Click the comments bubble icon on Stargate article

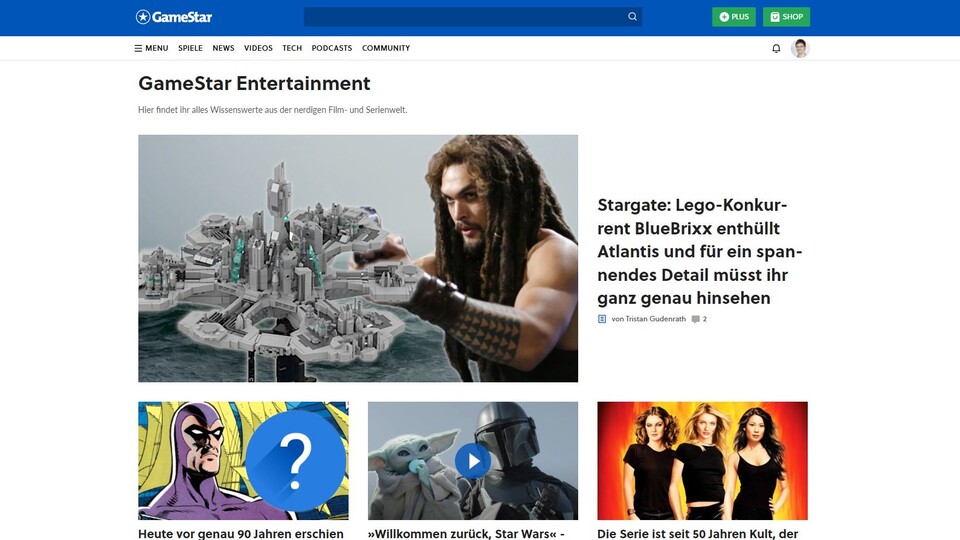(696, 319)
